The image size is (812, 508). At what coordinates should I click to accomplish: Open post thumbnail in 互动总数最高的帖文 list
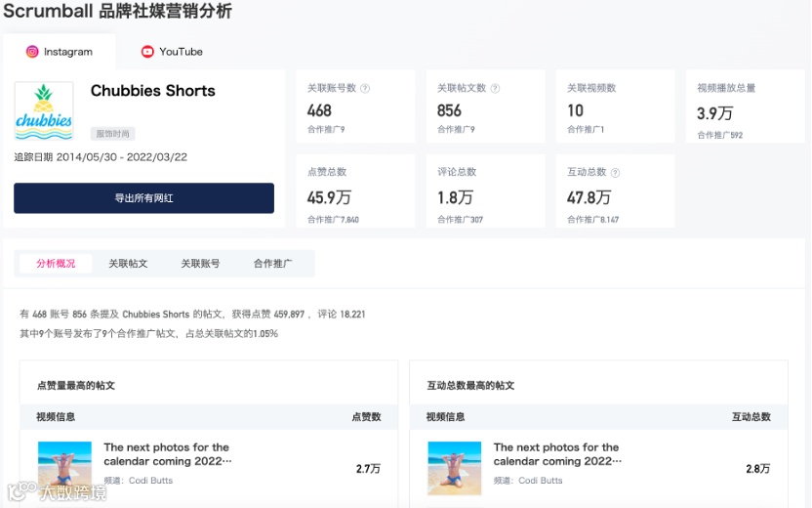click(x=455, y=468)
